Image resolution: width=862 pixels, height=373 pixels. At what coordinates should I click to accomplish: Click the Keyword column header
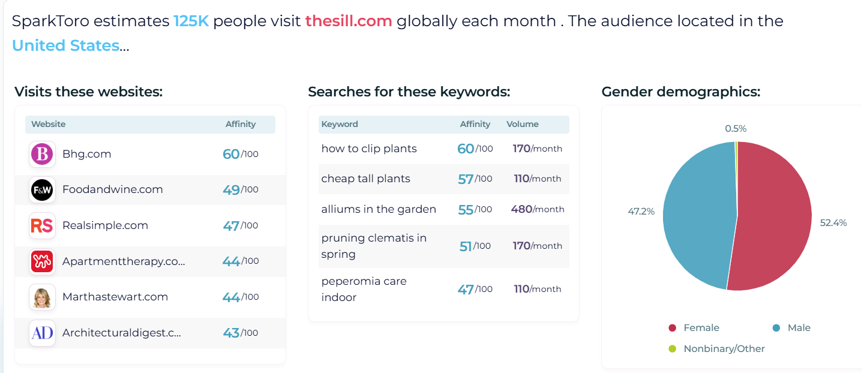(339, 124)
